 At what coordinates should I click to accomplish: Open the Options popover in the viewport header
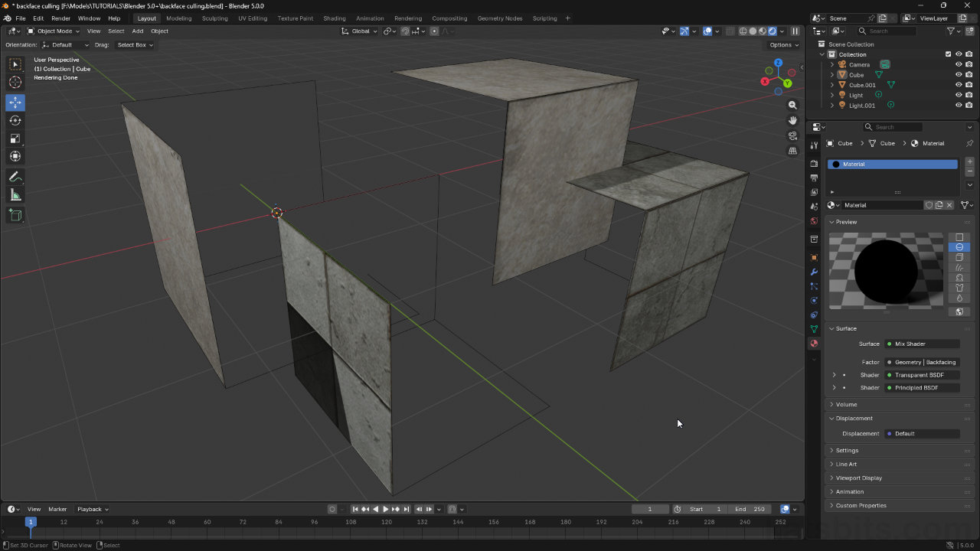[782, 44]
